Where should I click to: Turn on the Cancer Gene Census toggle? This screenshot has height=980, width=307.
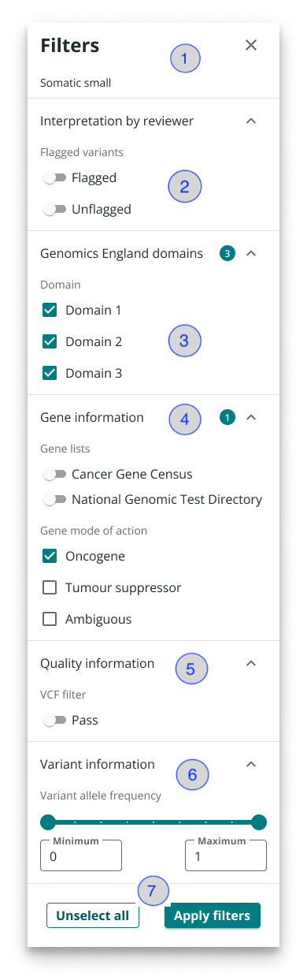[x=54, y=475]
